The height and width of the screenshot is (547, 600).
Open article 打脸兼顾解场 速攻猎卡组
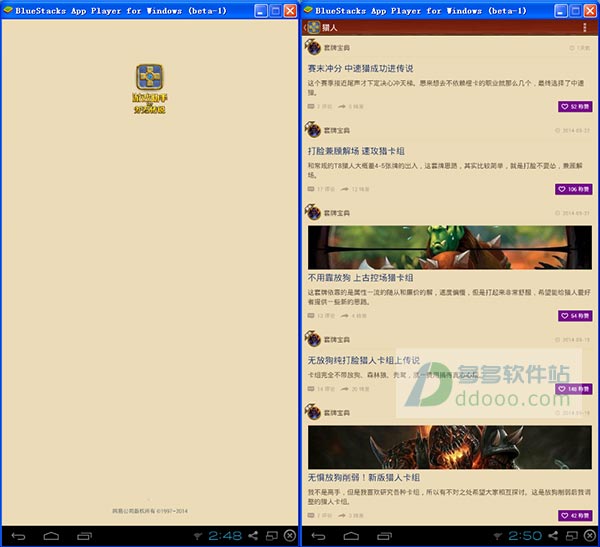pos(356,151)
